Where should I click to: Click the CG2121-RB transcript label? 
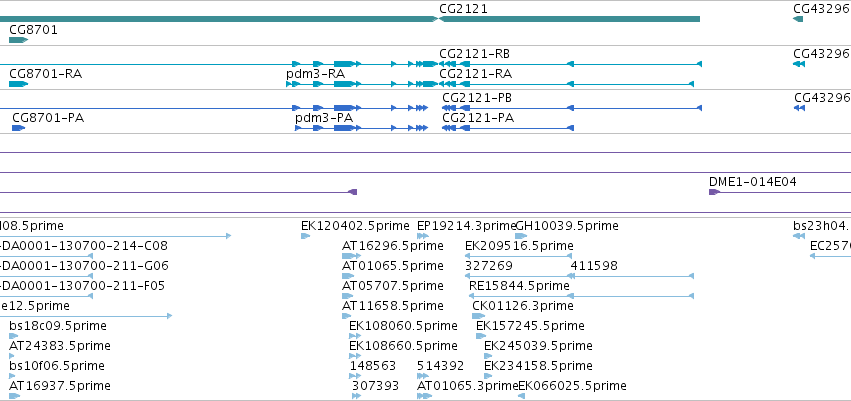pos(474,54)
